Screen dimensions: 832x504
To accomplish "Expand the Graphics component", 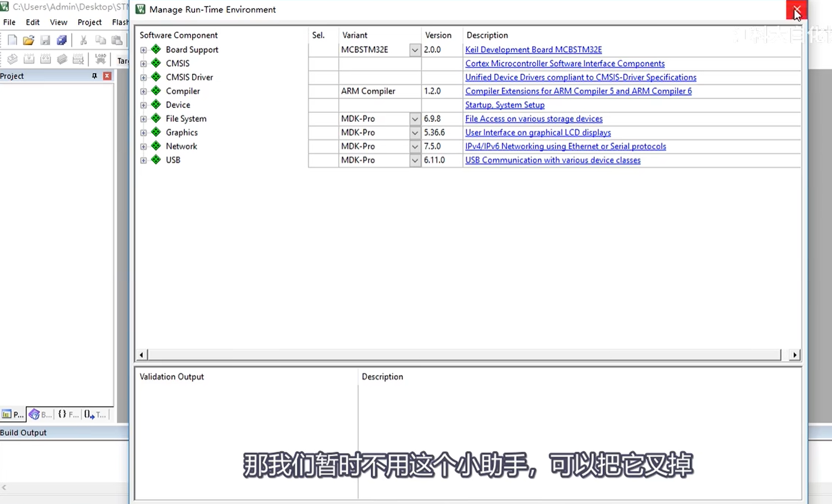I will (143, 133).
